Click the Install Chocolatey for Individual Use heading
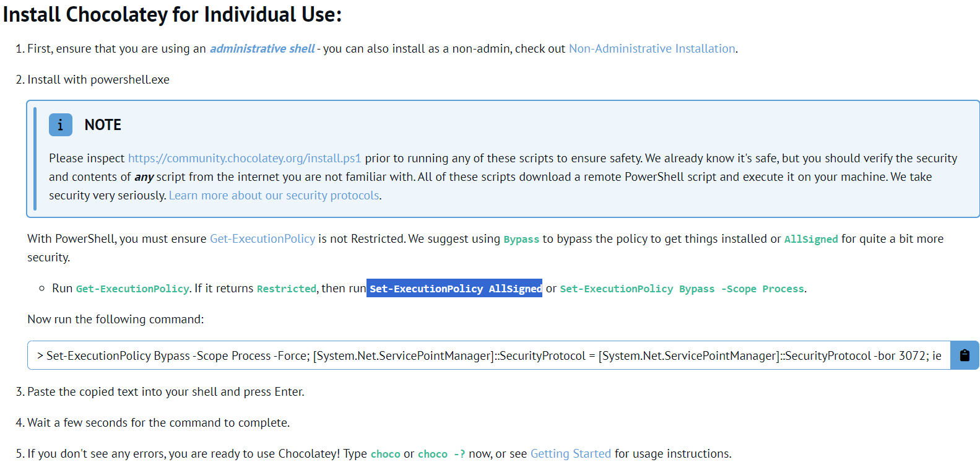This screenshot has width=980, height=462. [x=173, y=14]
